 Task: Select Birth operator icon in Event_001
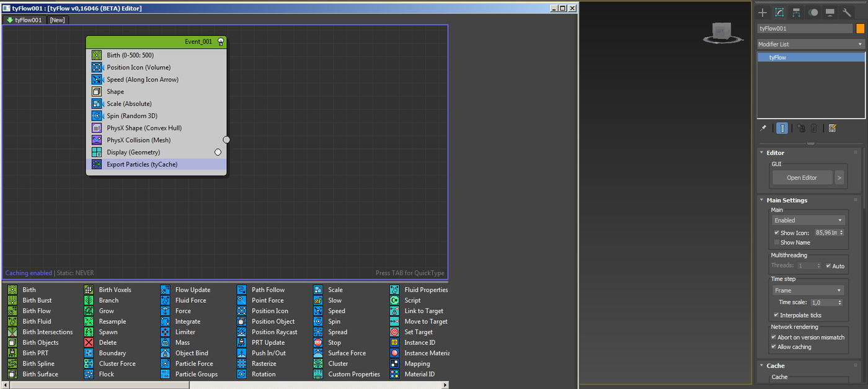97,55
